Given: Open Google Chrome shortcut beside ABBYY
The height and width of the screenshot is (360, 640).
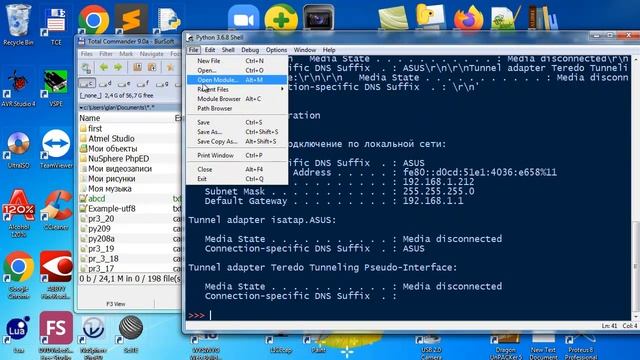Looking at the screenshot, I should click(x=19, y=275).
